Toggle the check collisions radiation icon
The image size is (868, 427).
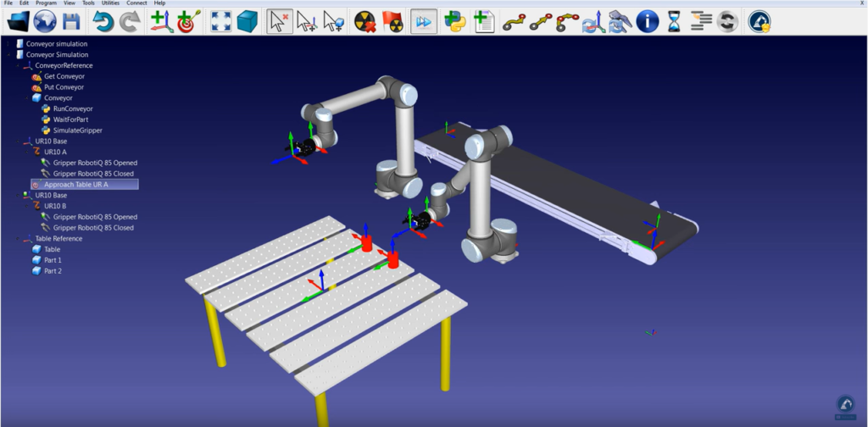coord(364,21)
